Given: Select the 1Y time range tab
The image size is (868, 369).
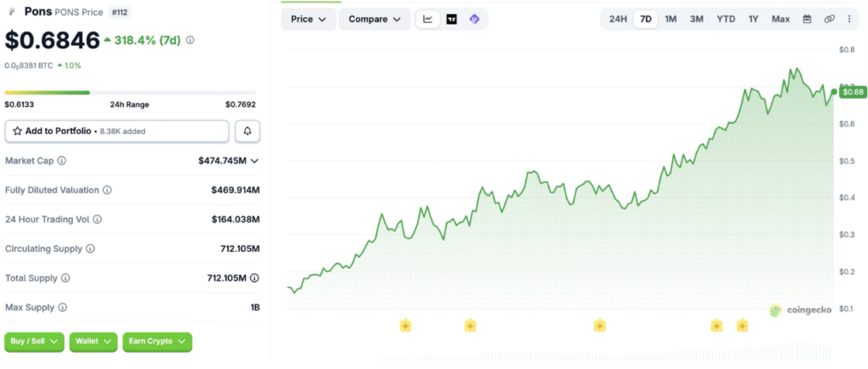Looking at the screenshot, I should (x=754, y=19).
